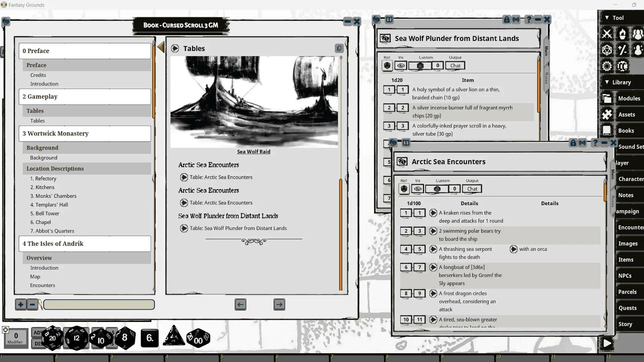Viewport: 644px width, 362px height.
Task: Toggle visibility eye on Sea Wolf Plunder table
Action: pyautogui.click(x=400, y=65)
